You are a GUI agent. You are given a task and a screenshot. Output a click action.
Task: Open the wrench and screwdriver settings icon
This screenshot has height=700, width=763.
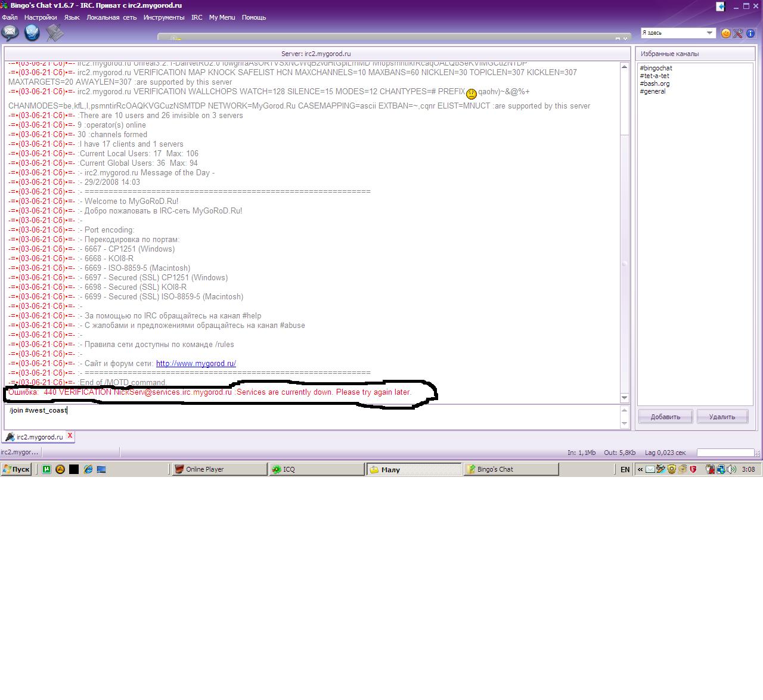(x=738, y=33)
